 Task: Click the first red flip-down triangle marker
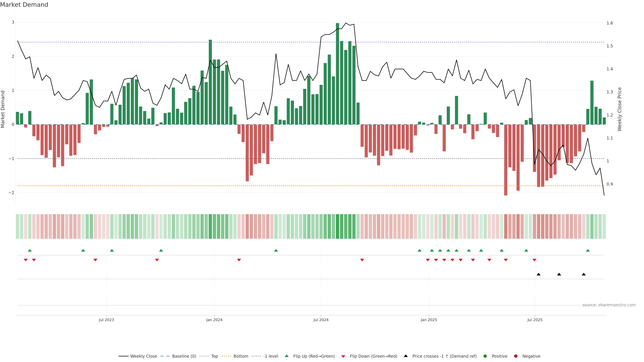coord(25,260)
